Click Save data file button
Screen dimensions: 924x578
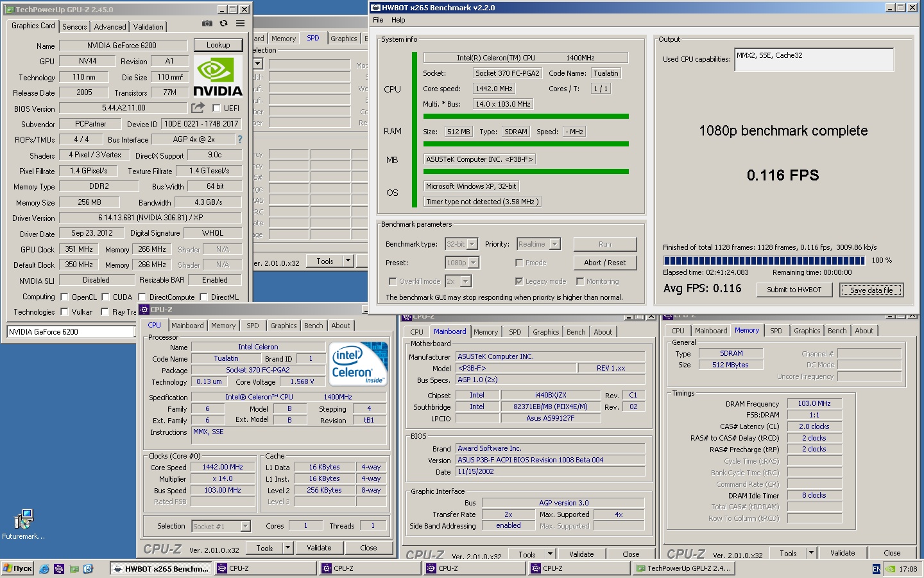click(x=871, y=290)
